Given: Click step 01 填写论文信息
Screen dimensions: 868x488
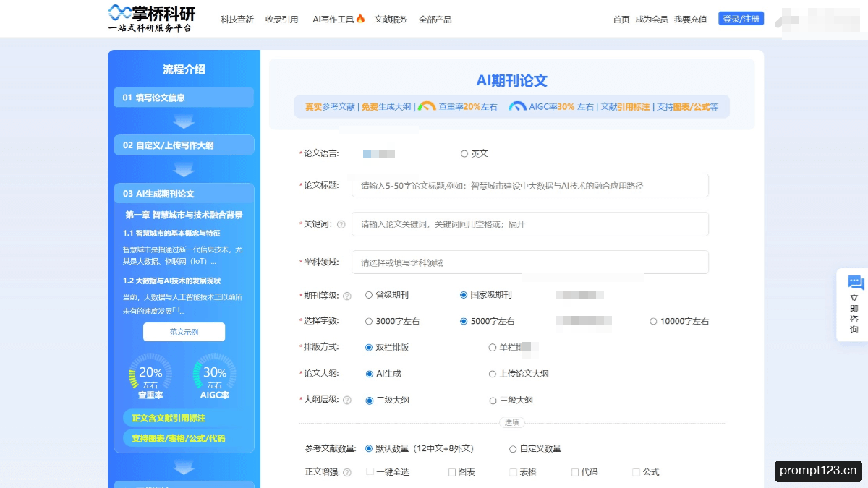Looking at the screenshot, I should (x=184, y=98).
